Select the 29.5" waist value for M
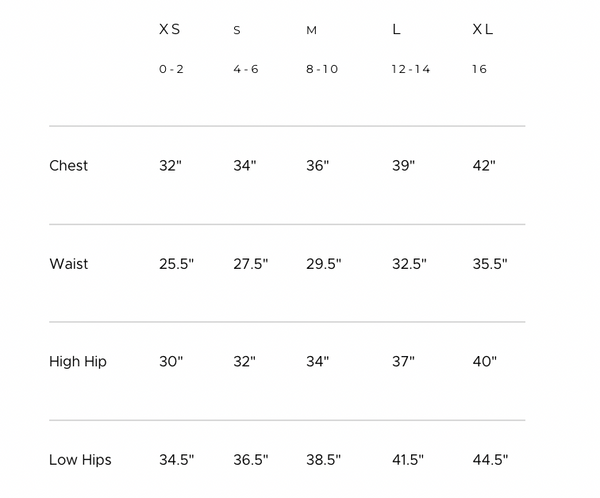This screenshot has height=498, width=600. [x=323, y=264]
